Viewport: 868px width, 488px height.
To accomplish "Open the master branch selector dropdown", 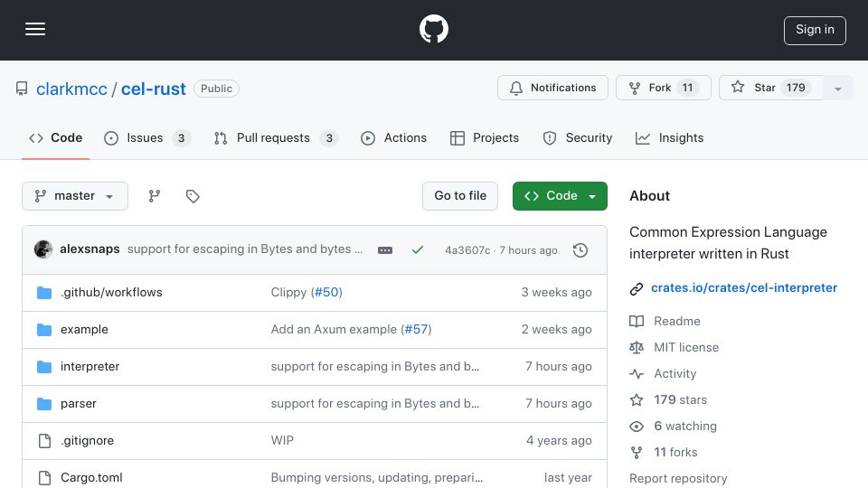I will tap(75, 196).
